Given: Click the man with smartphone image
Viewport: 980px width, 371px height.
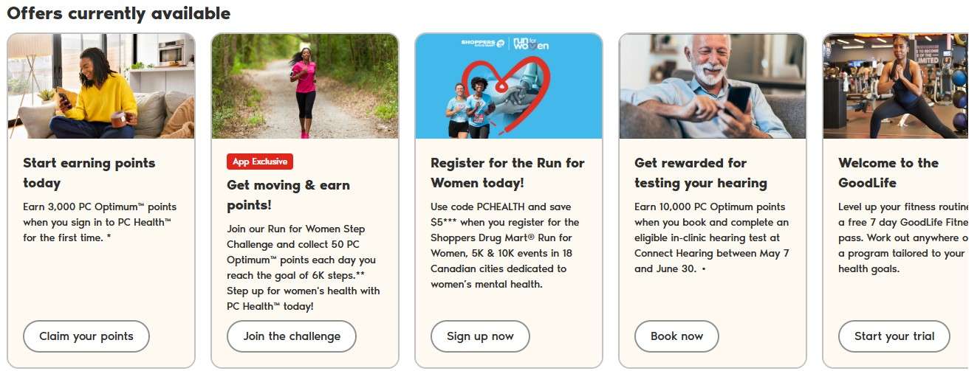Looking at the screenshot, I should coord(712,86).
